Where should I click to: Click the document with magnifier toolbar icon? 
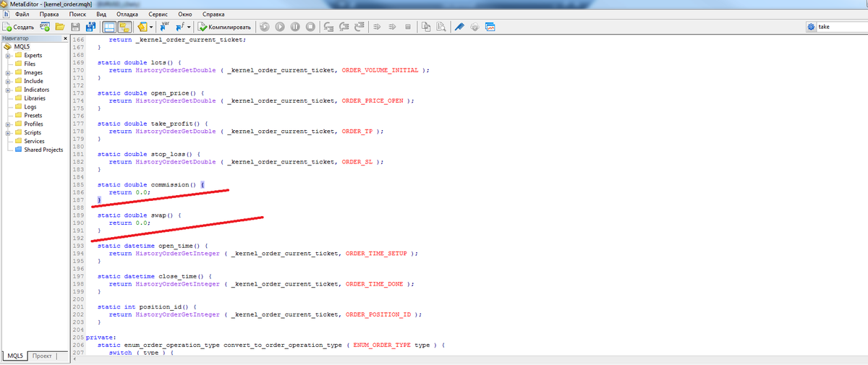click(x=440, y=27)
